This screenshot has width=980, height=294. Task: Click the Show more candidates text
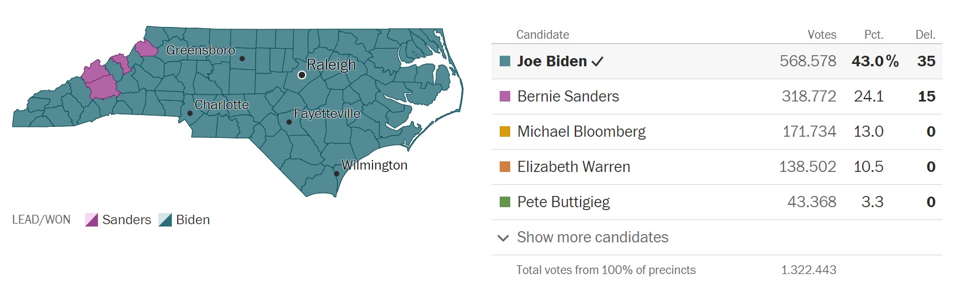point(592,237)
